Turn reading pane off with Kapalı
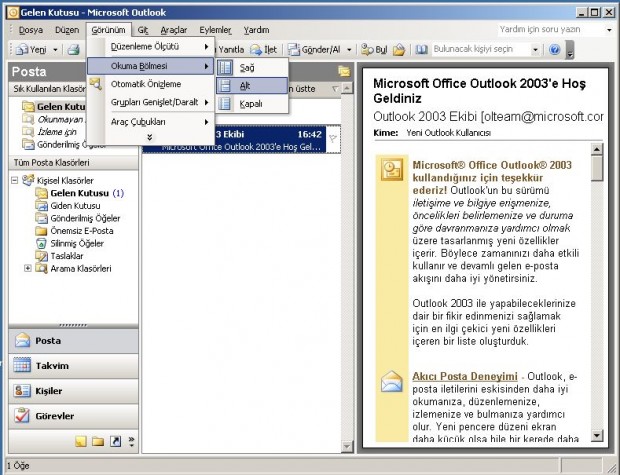Viewport: 620px width, 475px height. [x=252, y=104]
